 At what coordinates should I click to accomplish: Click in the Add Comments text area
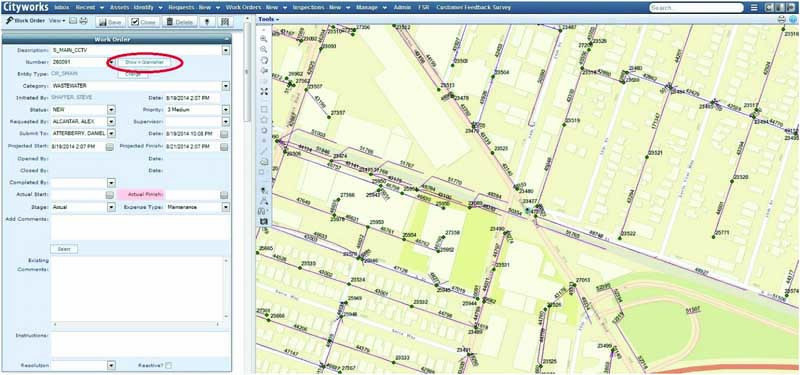click(x=140, y=228)
